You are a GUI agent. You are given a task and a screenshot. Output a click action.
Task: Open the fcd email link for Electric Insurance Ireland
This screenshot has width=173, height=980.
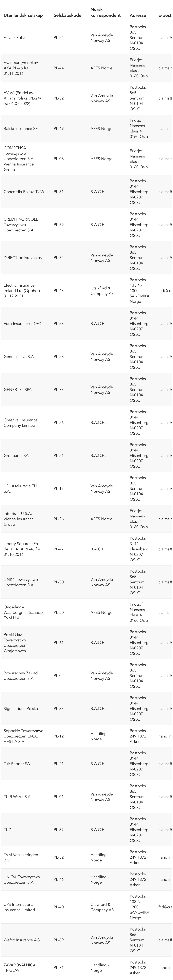pyautogui.click(x=165, y=291)
